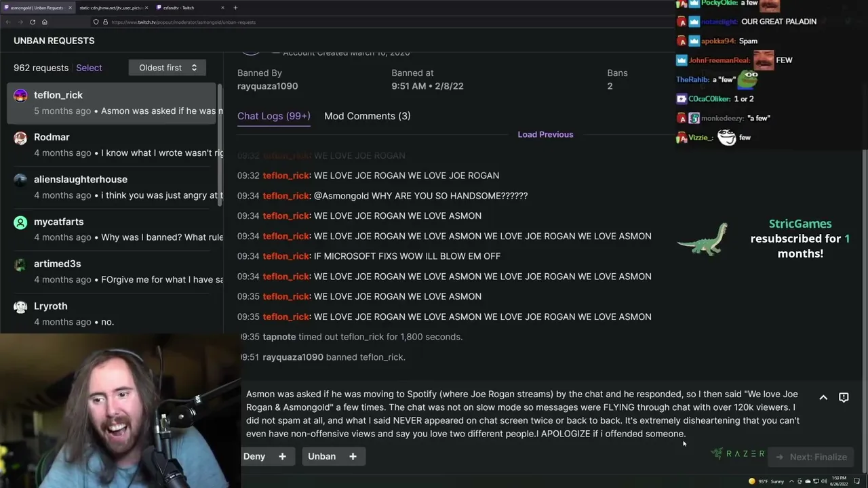Click the report message icon beside the chevron
This screenshot has width=868, height=488.
844,398
